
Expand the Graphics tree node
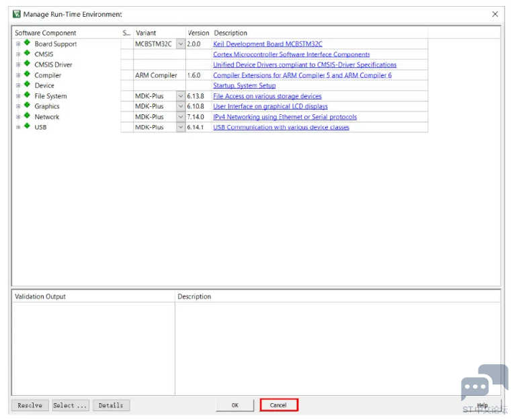18,107
